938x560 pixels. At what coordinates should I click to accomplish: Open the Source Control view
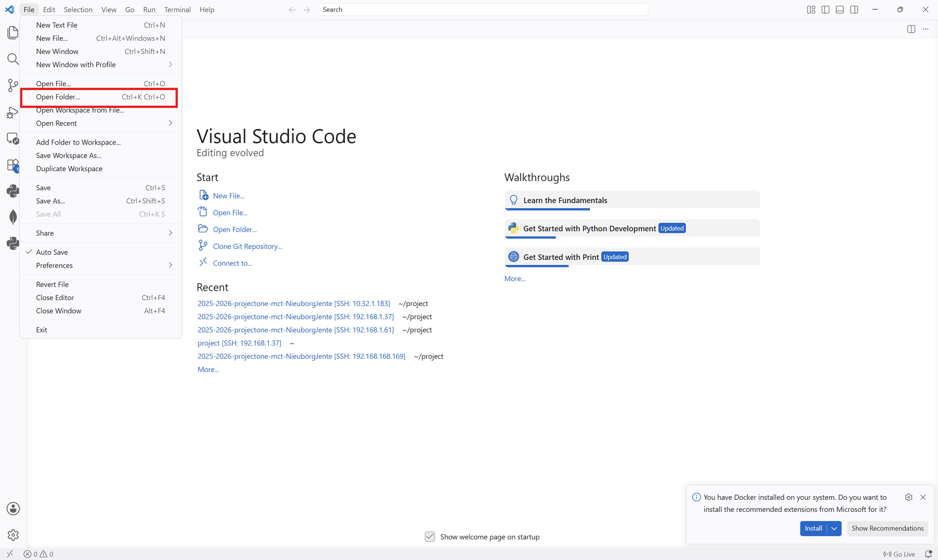pos(13,85)
